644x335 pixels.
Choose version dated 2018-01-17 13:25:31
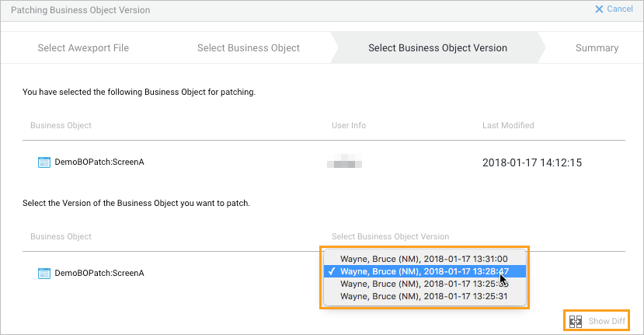425,296
